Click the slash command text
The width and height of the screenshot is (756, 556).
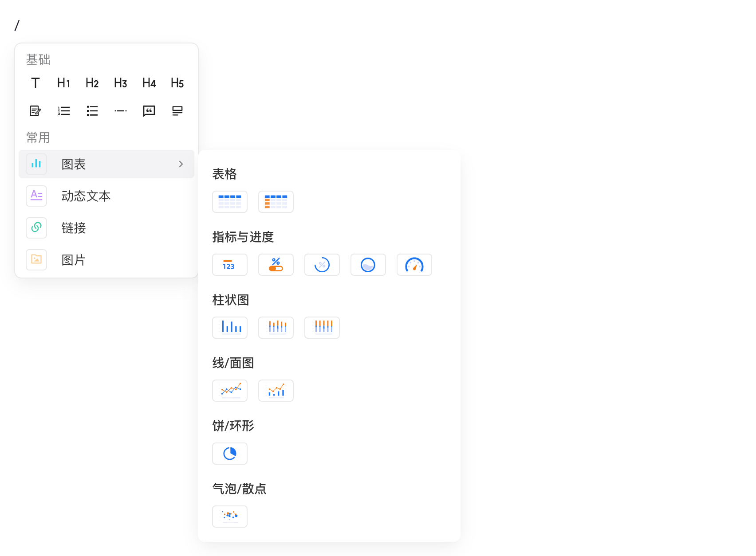coord(17,26)
